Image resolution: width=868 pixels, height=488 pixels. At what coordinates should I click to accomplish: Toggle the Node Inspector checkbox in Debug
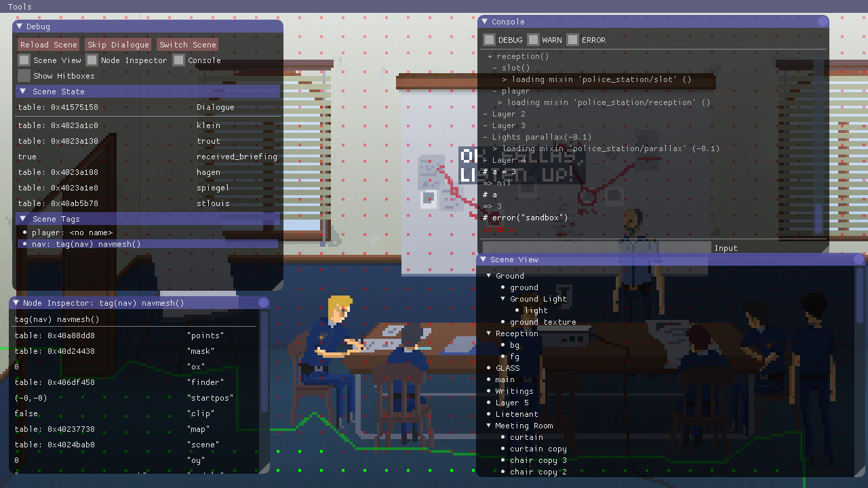(92, 60)
